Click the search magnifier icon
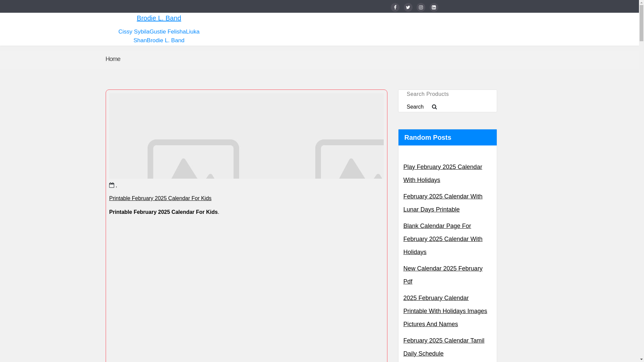This screenshot has width=644, height=362. pyautogui.click(x=434, y=107)
